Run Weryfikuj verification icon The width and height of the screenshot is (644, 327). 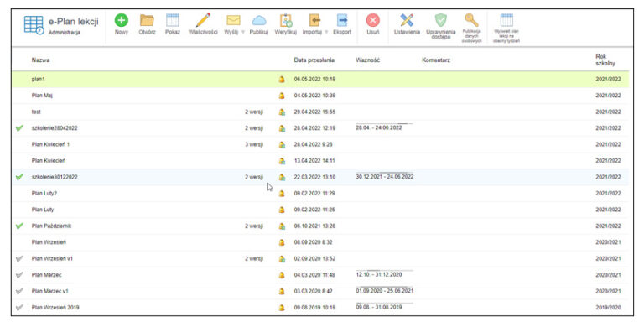point(286,20)
